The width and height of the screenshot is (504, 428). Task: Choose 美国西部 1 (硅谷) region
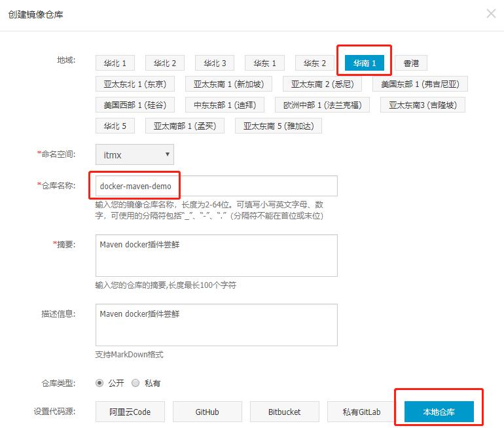135,105
